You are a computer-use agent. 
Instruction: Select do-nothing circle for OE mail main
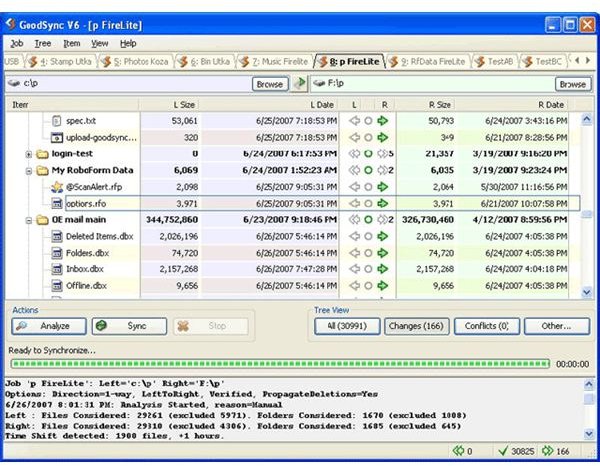click(368, 220)
